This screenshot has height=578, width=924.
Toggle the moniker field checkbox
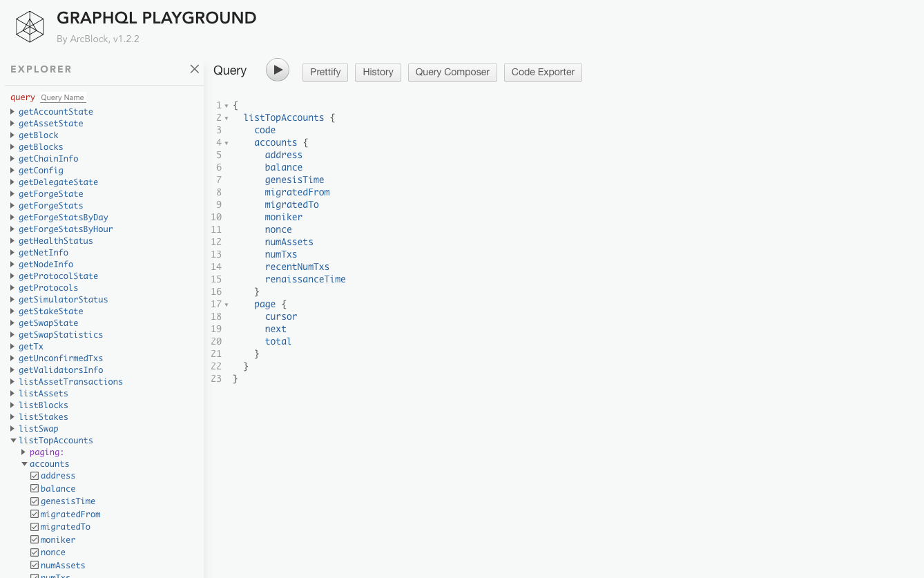[x=35, y=540]
